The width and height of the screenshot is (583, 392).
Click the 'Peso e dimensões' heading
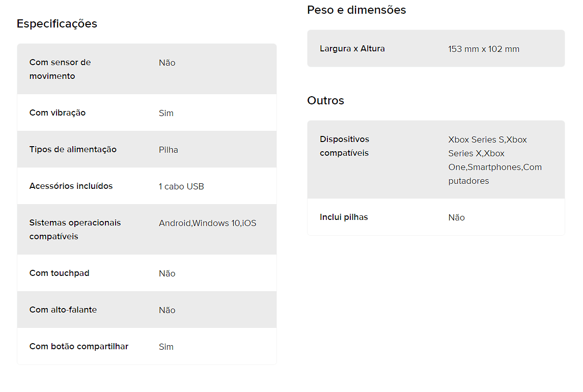(x=356, y=10)
